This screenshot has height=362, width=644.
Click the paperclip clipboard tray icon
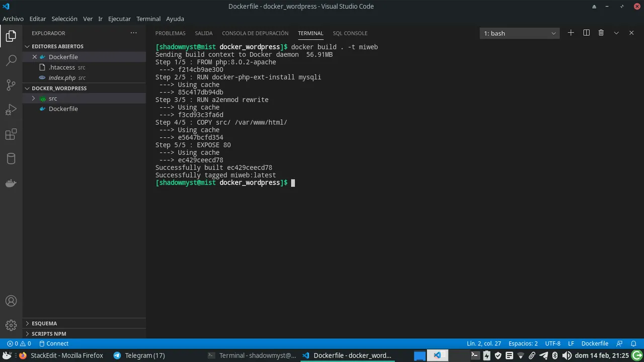pos(532,355)
